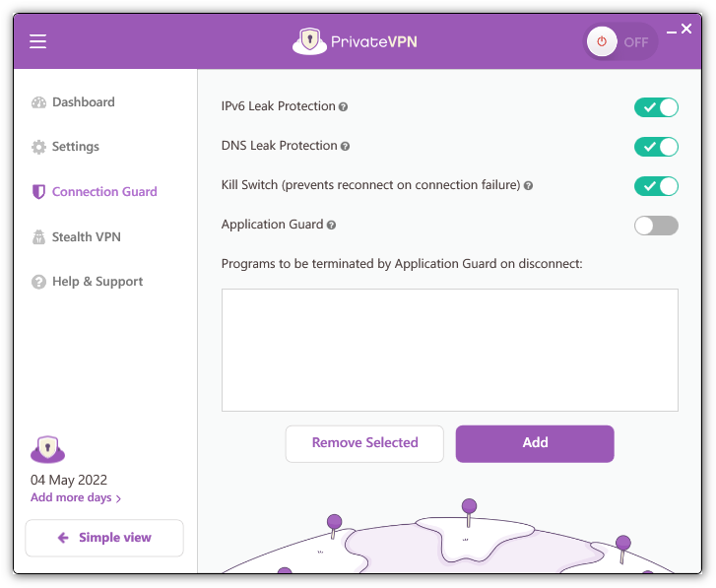Disable DNS Leak Protection toggle

pos(656,147)
